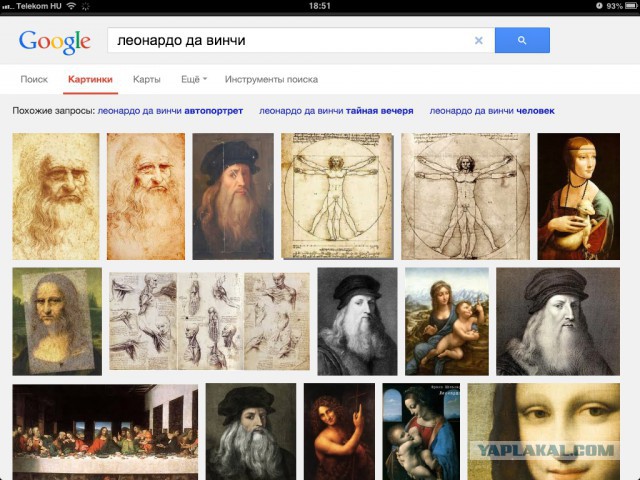Screen dimensions: 640x480
Task: Follow related query леонардо да винчи автопортрет
Action: click(x=170, y=111)
